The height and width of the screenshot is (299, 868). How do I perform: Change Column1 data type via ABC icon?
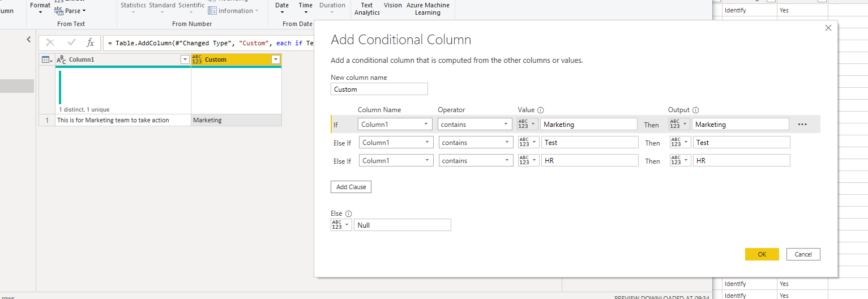[x=62, y=59]
